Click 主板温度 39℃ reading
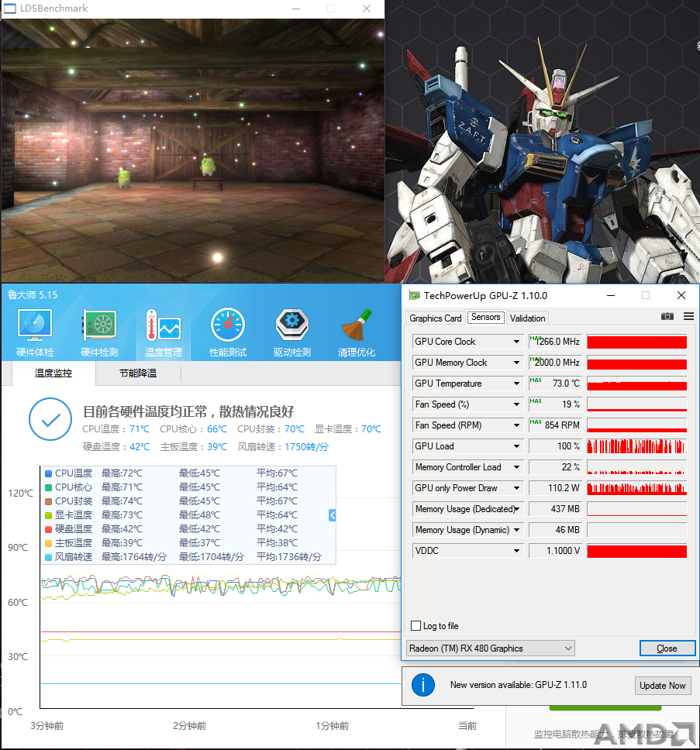This screenshot has height=750, width=700. pos(194,447)
